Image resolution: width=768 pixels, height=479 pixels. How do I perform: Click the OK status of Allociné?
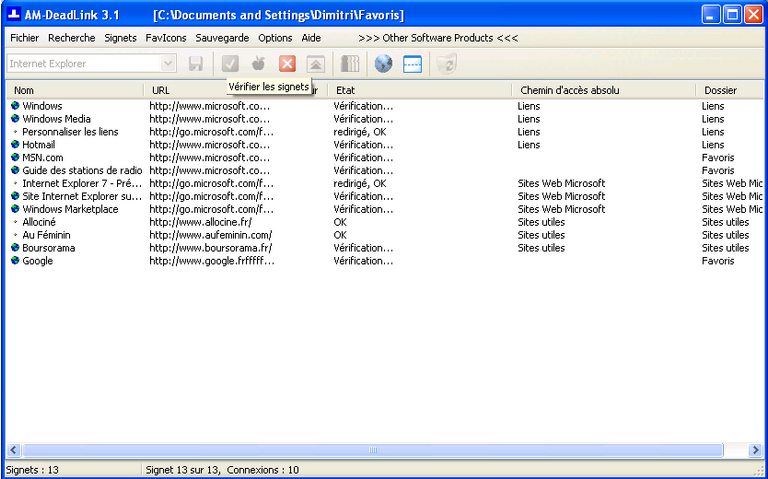(340, 222)
